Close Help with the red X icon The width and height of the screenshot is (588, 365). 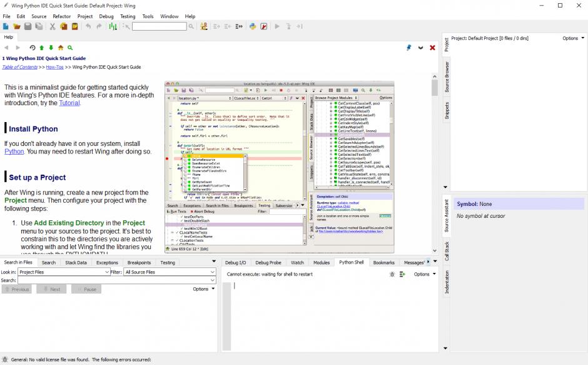[x=432, y=48]
